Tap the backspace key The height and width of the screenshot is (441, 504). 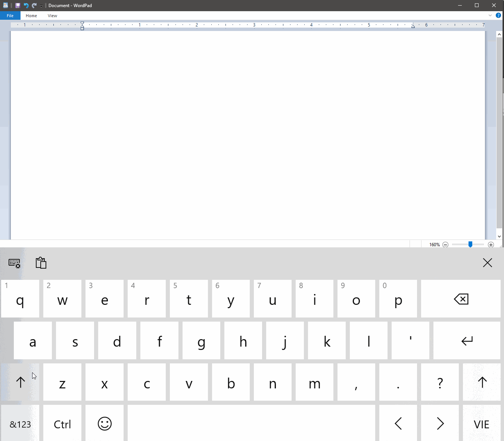pyautogui.click(x=461, y=299)
